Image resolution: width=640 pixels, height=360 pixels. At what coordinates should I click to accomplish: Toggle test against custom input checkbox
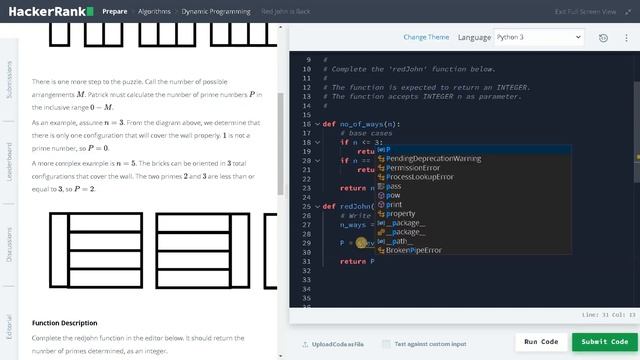tap(386, 344)
